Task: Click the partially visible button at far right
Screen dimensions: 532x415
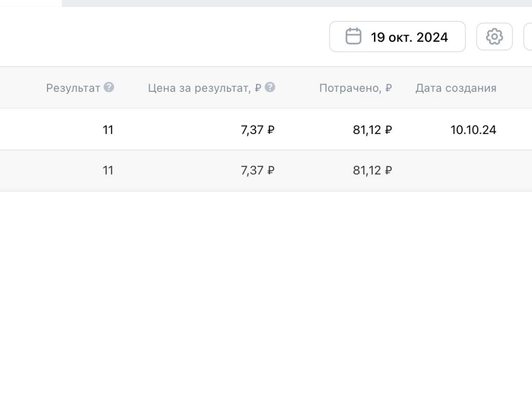Action: pyautogui.click(x=529, y=37)
